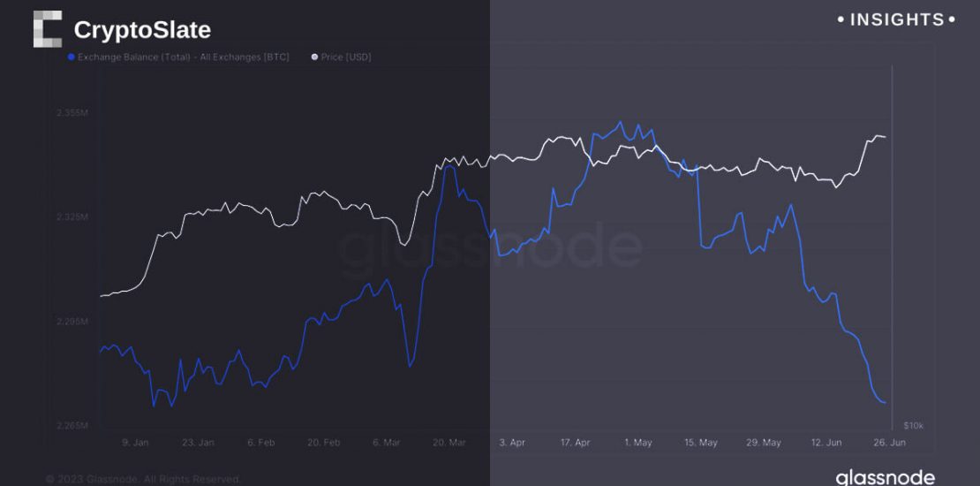Click the 2.325M y-axis label

click(x=74, y=216)
